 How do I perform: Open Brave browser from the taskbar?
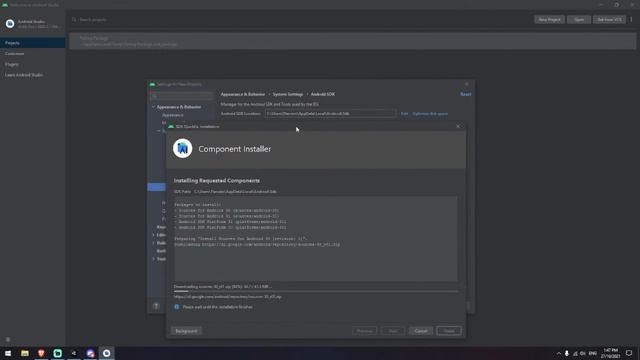pos(41,353)
